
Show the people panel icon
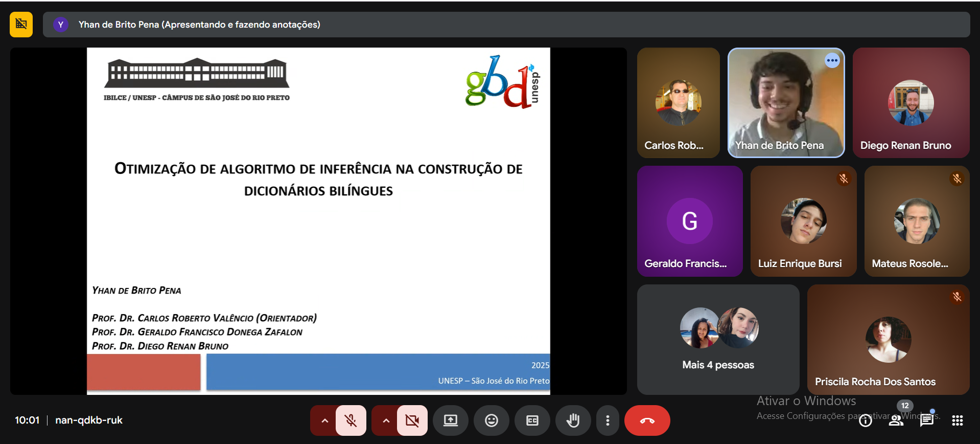point(896,420)
